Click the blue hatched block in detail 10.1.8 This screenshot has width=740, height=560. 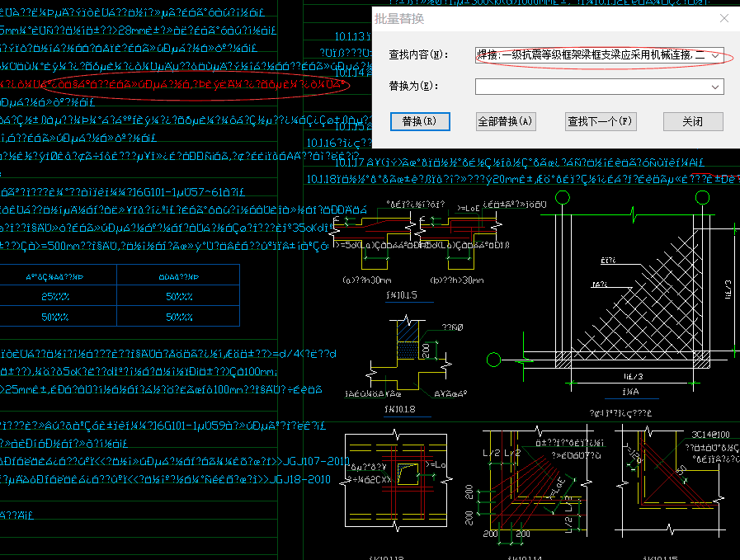[408, 332]
